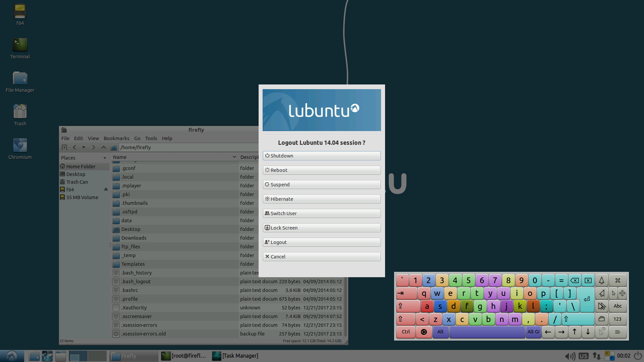
Task: Switch to second workspace in pager
Action: (x=97, y=356)
